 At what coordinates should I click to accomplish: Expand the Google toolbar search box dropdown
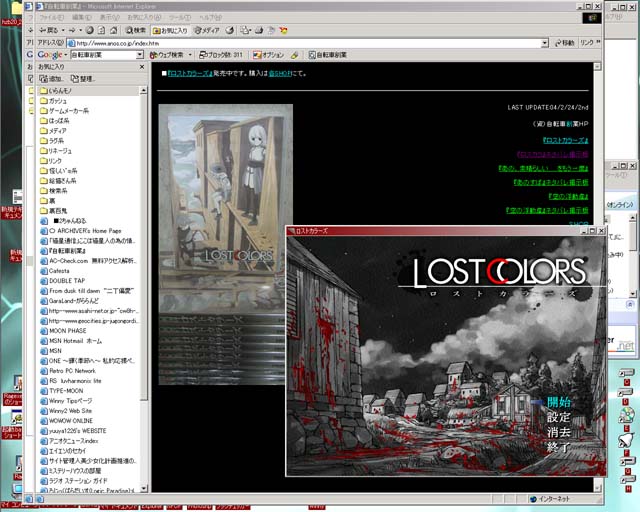tap(140, 55)
